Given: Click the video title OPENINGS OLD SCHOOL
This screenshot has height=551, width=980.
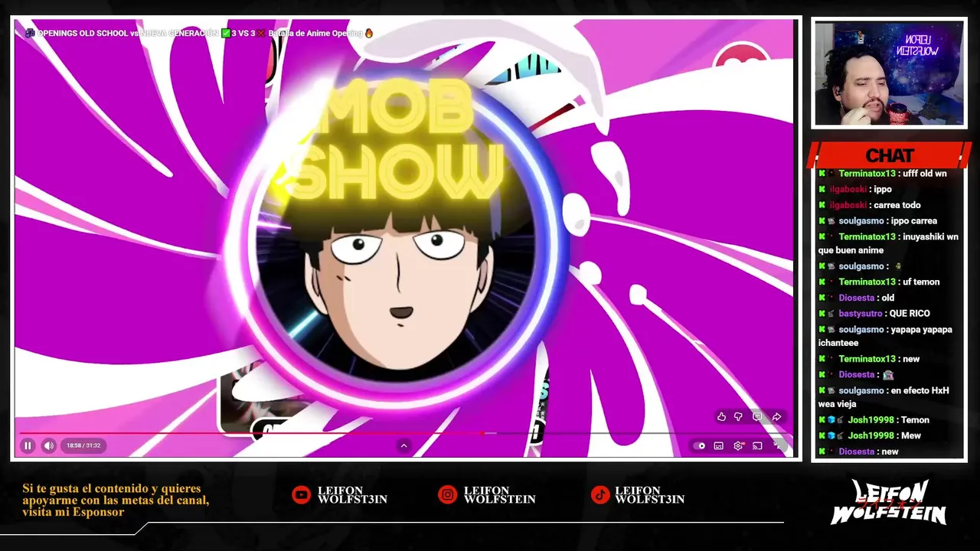Looking at the screenshot, I should pyautogui.click(x=199, y=34).
